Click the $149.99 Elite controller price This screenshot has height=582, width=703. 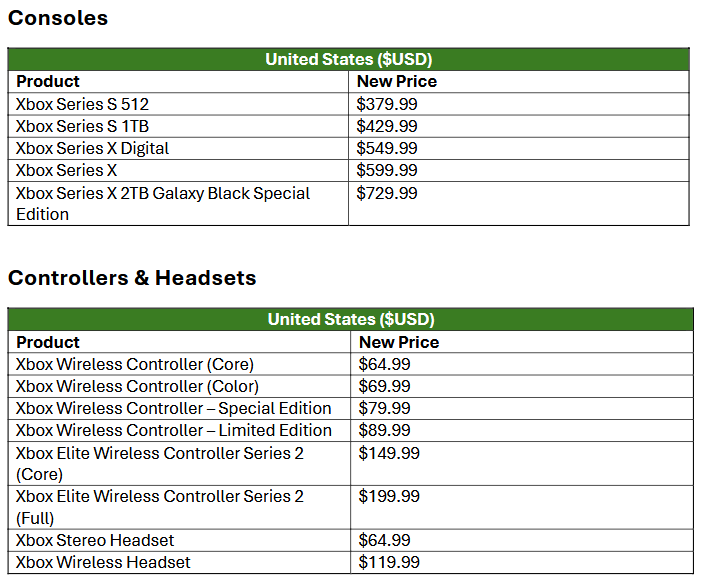coord(389,453)
